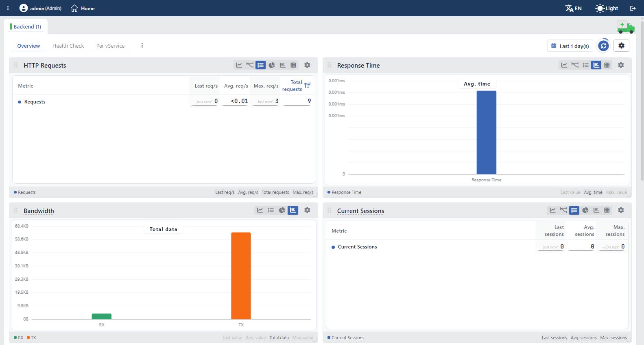
Task: Switch HTTP Requests panel to line chart view
Action: [239, 65]
